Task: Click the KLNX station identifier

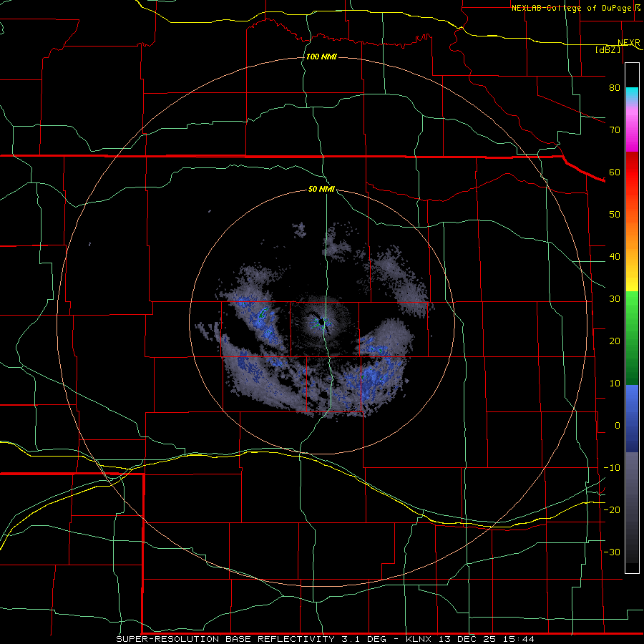Action: (419, 639)
